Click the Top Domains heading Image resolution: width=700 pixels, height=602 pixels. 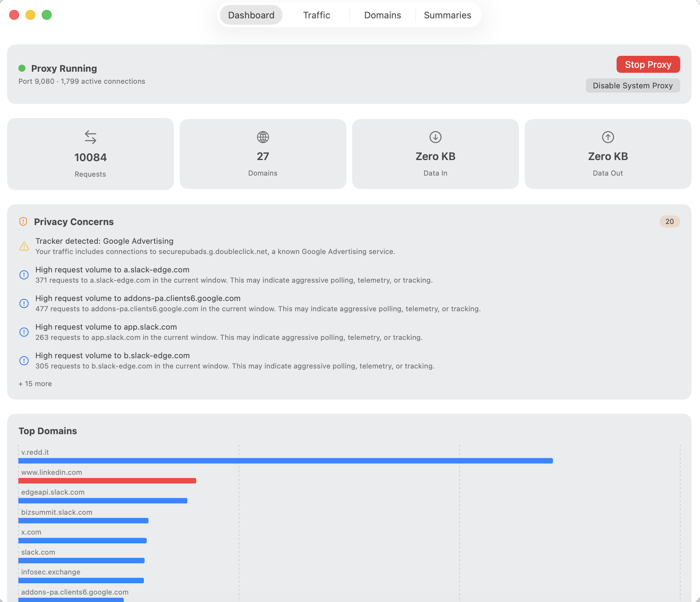48,431
